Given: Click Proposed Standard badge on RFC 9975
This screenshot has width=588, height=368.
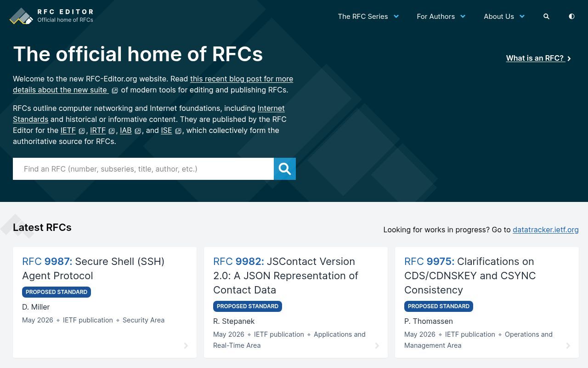Looking at the screenshot, I should (439, 306).
